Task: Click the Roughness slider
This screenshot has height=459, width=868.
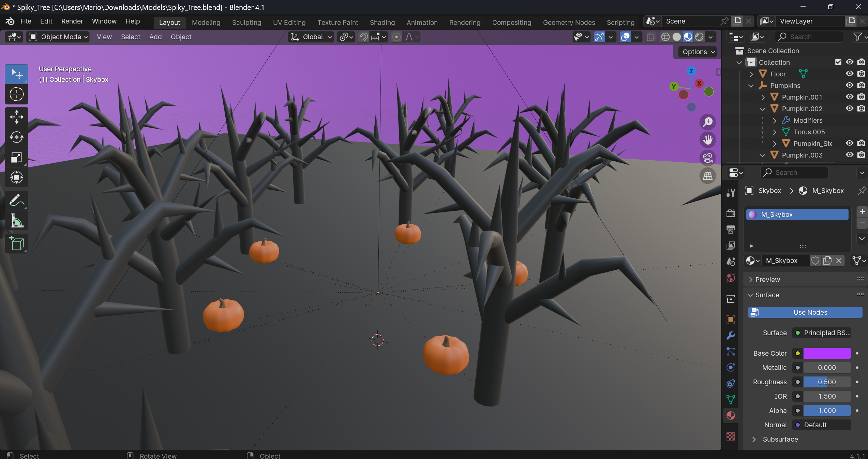Action: point(827,382)
